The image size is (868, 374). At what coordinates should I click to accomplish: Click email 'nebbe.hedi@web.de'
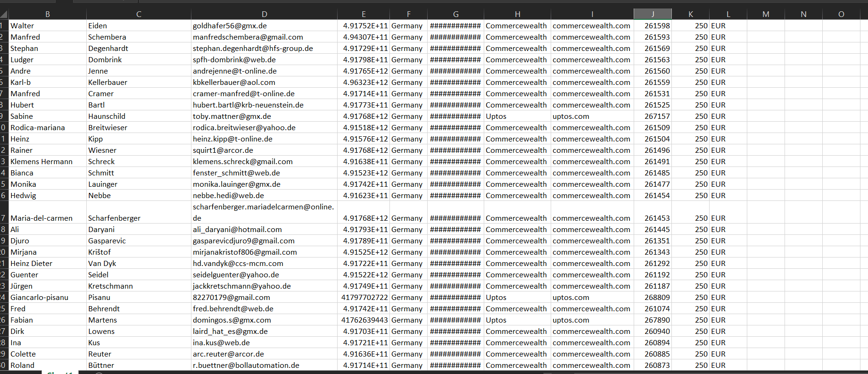(x=264, y=195)
